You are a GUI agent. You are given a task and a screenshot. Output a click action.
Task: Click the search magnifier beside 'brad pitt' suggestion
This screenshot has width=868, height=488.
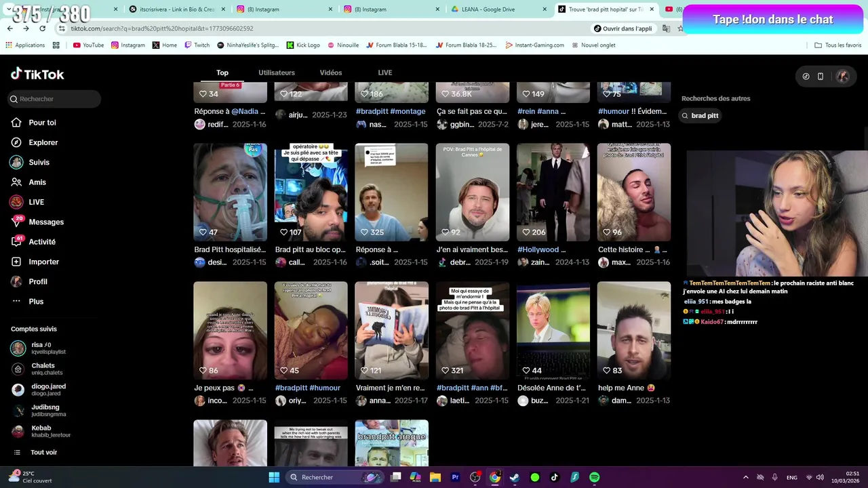[686, 116]
